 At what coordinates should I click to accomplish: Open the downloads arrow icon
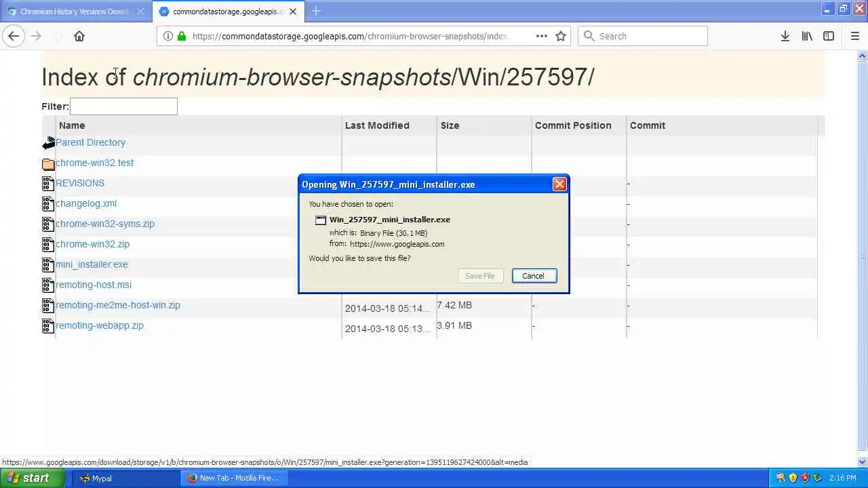click(785, 36)
